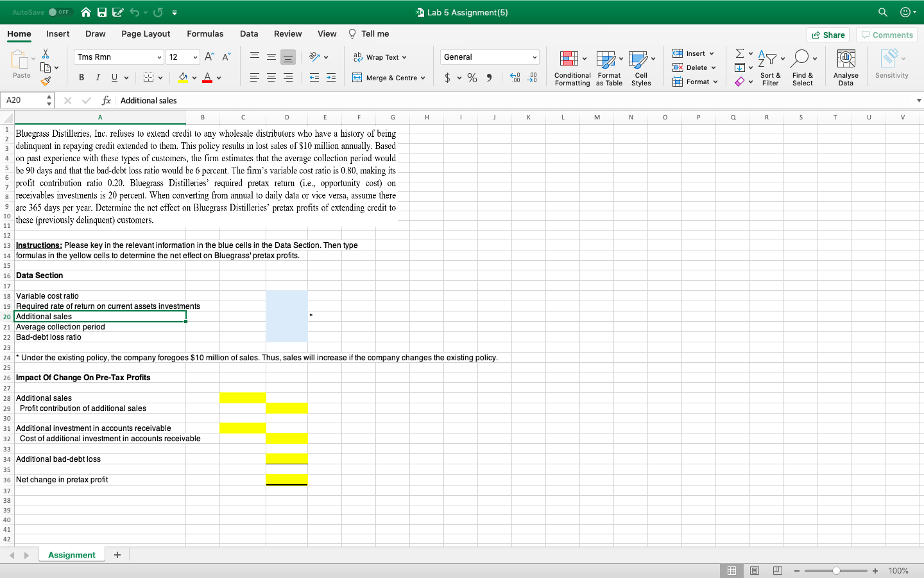
Task: Click the Share button
Action: pyautogui.click(x=828, y=34)
